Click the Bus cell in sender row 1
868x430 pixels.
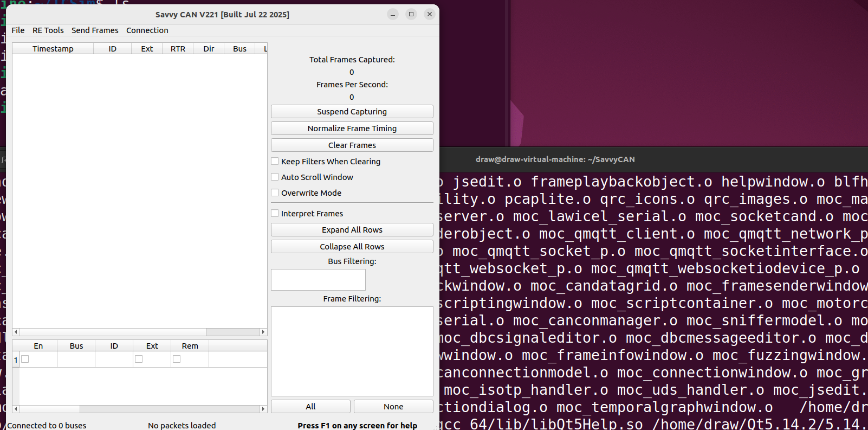coord(76,360)
